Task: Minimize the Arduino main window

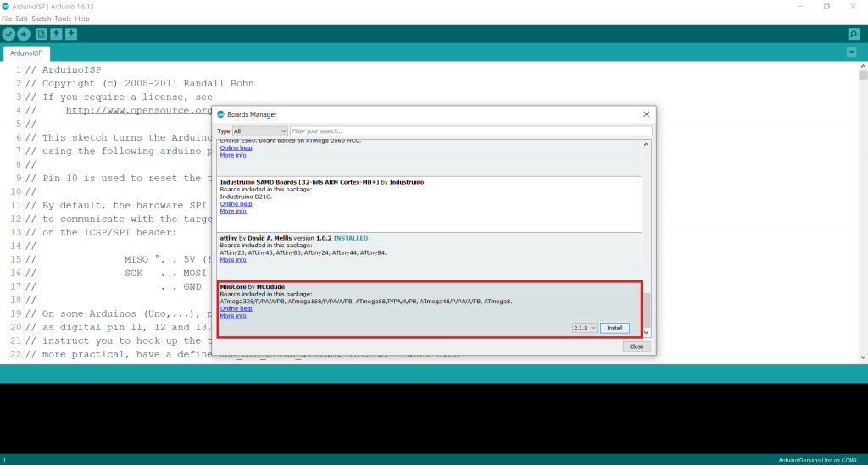Action: click(x=800, y=7)
